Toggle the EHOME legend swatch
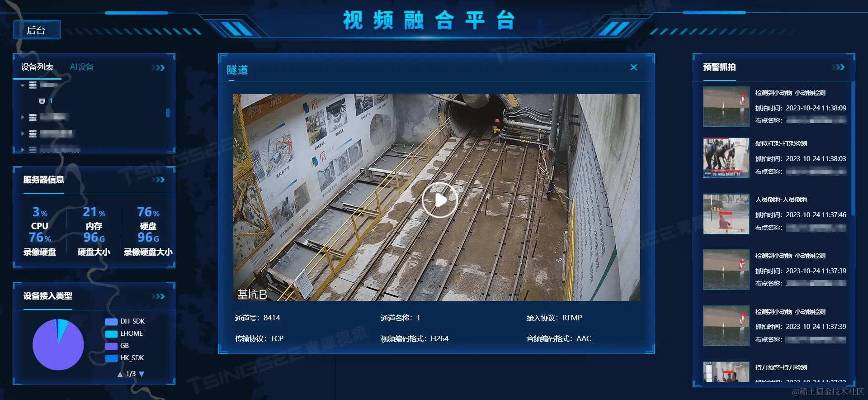Image resolution: width=868 pixels, height=400 pixels. click(x=111, y=333)
